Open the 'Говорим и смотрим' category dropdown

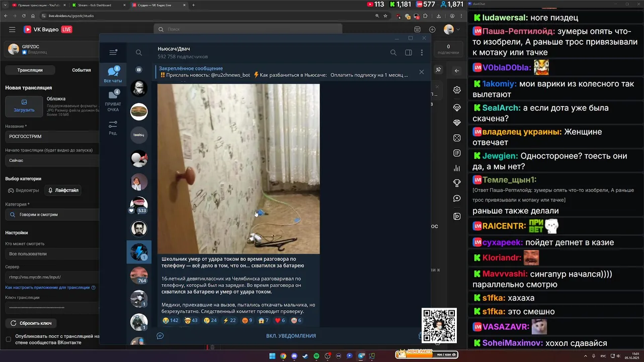click(x=52, y=215)
